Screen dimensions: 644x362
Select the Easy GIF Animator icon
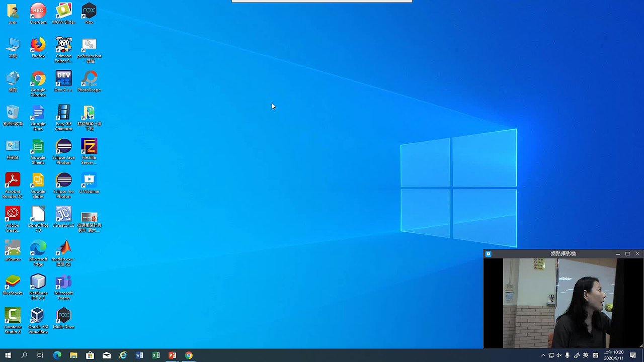(63, 117)
